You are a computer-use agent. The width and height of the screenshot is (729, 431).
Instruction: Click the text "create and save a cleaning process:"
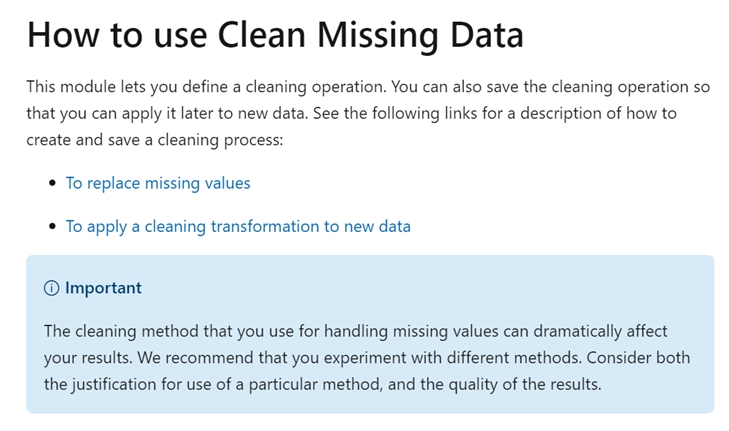coord(155,140)
